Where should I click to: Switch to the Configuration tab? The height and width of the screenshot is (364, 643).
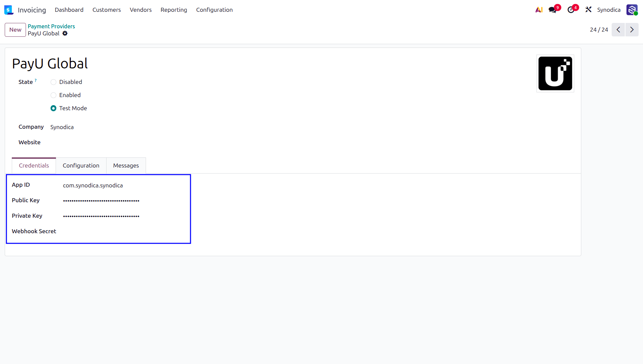point(81,165)
